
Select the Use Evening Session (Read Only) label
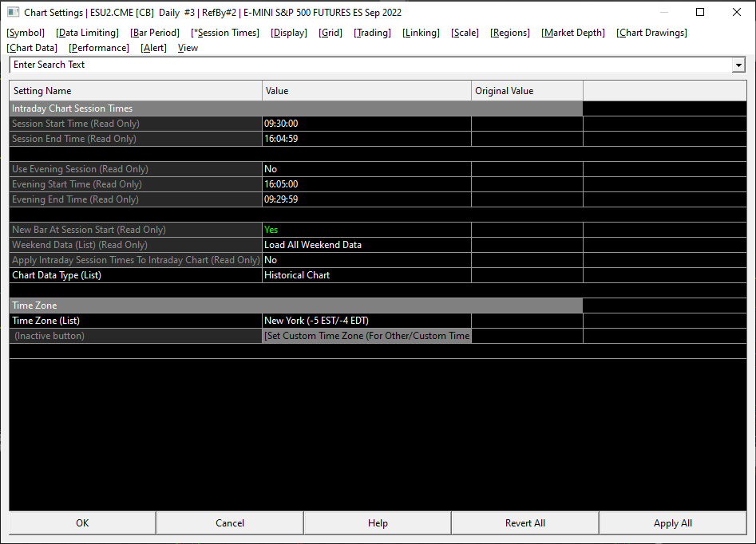[x=136, y=169]
